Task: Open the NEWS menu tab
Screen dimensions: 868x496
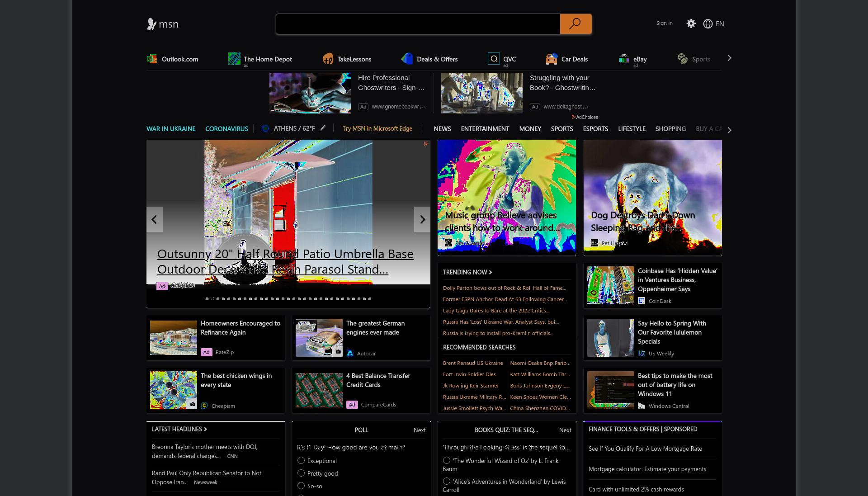Action: 442,129
